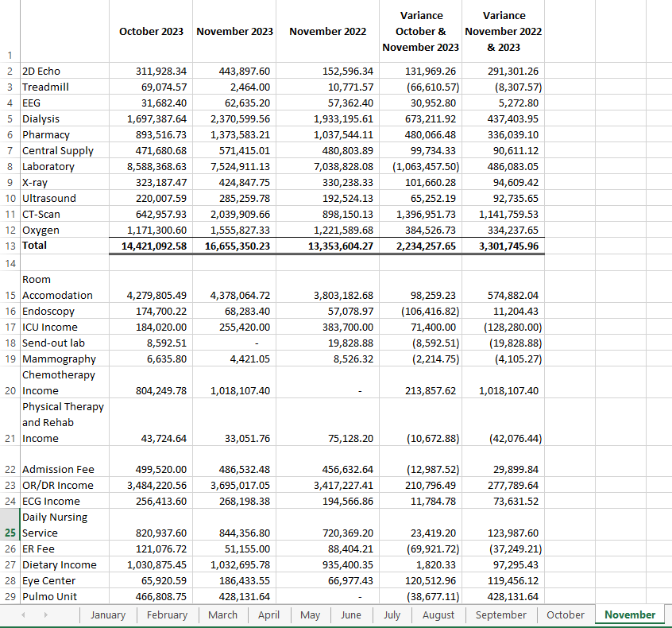Screen dimensions: 672x628
Task: Click the November 2023 column heading cell
Action: 234,31
